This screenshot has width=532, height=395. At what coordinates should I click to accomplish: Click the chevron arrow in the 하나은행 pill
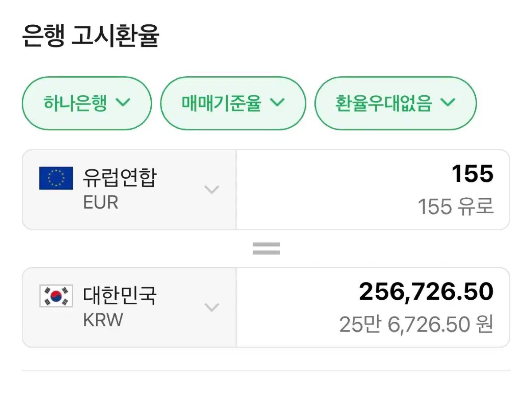[123, 103]
